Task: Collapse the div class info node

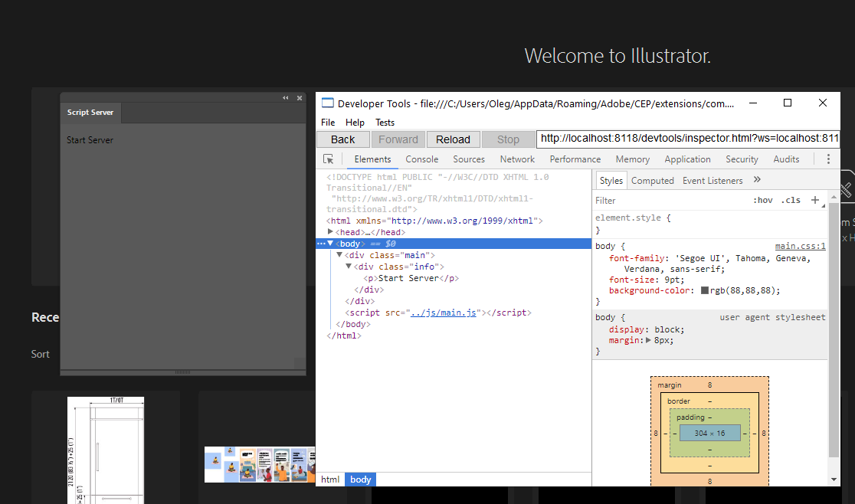Action: coord(349,267)
